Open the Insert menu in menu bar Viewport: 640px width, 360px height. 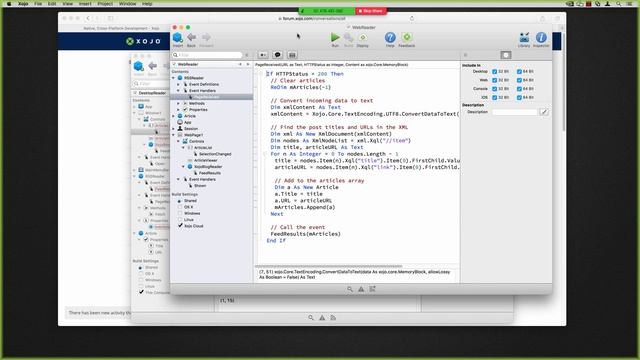click(x=85, y=4)
